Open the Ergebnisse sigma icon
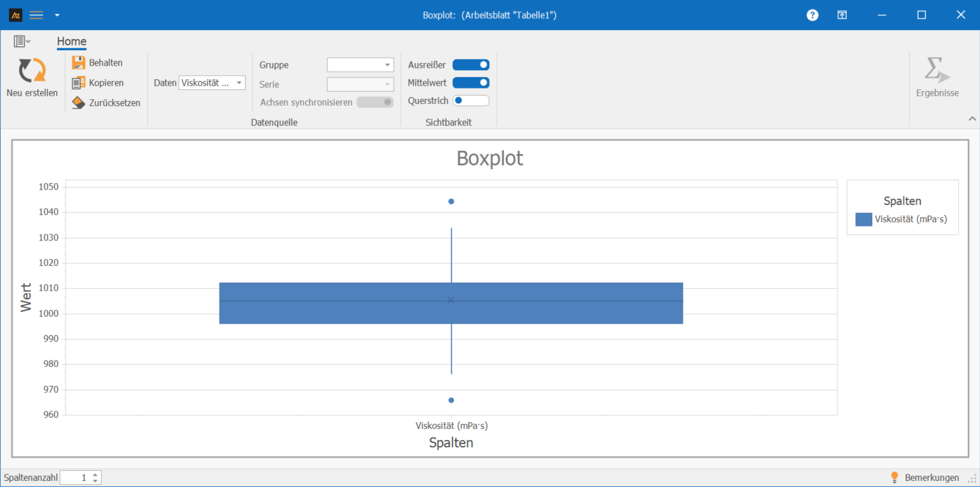This screenshot has height=487, width=980. pos(937,70)
